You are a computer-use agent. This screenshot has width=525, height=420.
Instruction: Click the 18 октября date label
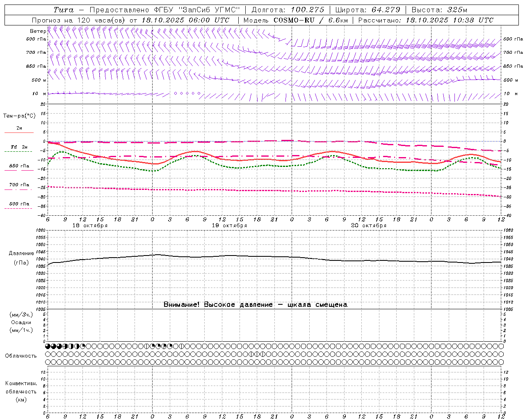[90, 226]
